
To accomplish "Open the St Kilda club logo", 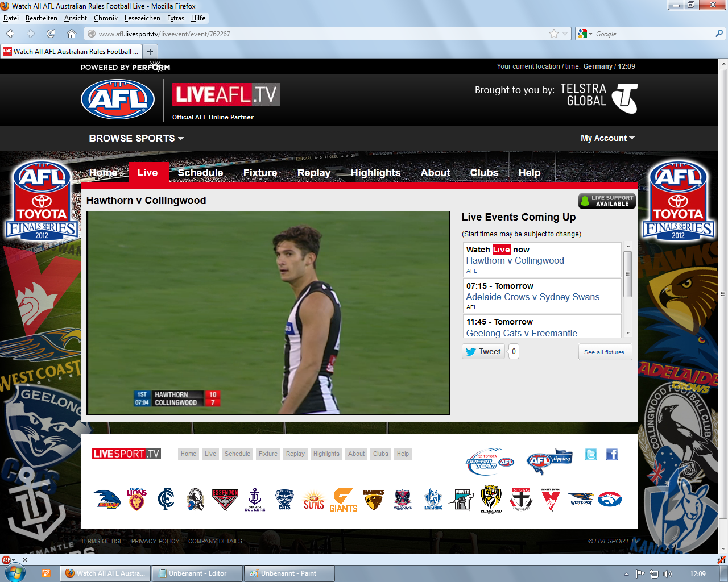I will click(521, 499).
